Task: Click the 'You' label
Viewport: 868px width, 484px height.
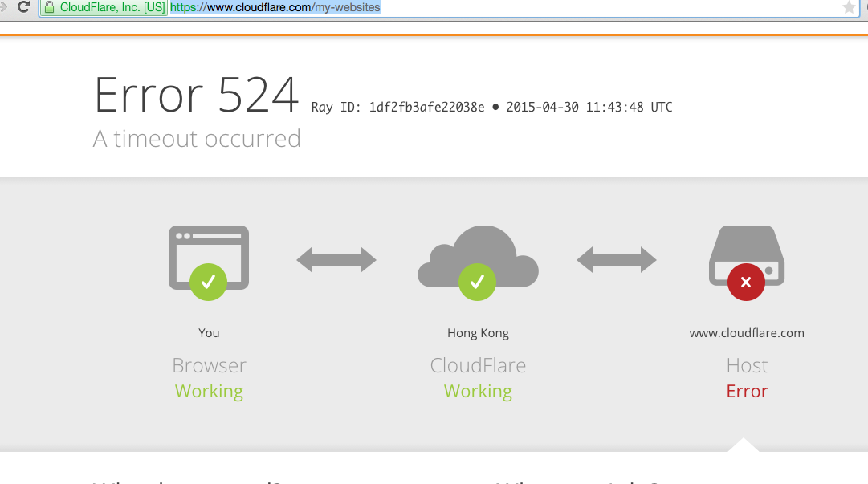Action: 209,333
